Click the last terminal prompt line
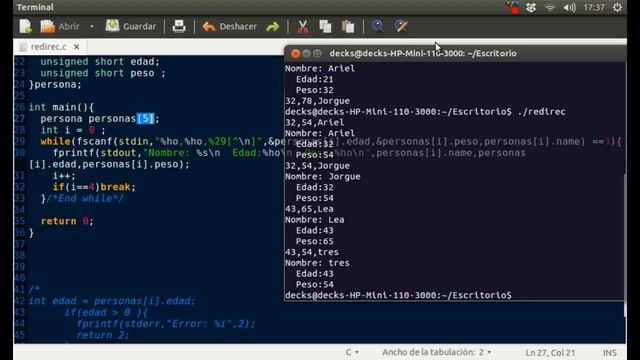This screenshot has width=640, height=360. [x=398, y=295]
